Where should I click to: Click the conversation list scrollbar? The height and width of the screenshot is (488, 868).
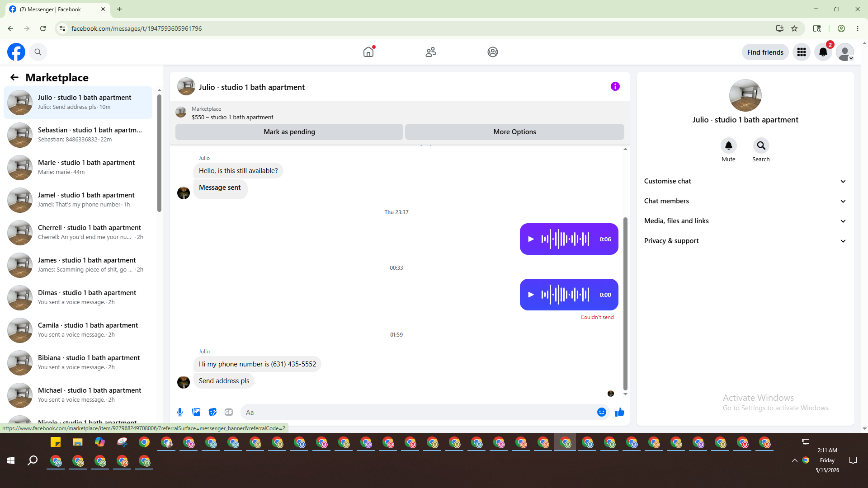(159, 153)
